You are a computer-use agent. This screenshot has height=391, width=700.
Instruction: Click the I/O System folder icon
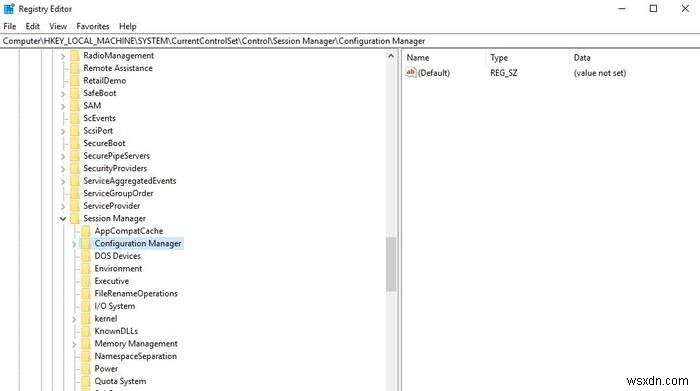(x=86, y=306)
